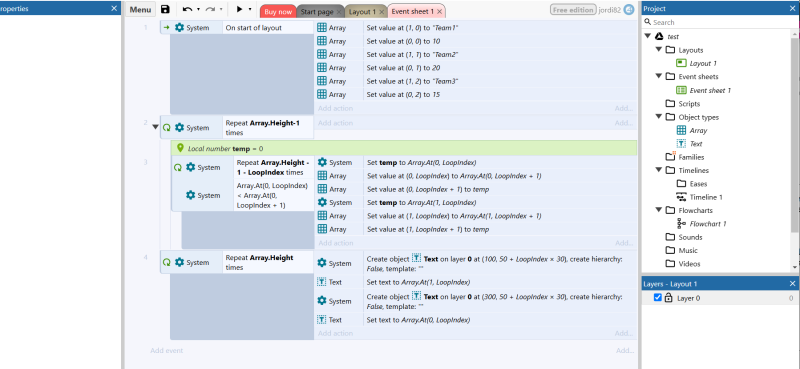Select Event sheet 1 in Project tree
The image size is (800, 369).
[x=710, y=90]
